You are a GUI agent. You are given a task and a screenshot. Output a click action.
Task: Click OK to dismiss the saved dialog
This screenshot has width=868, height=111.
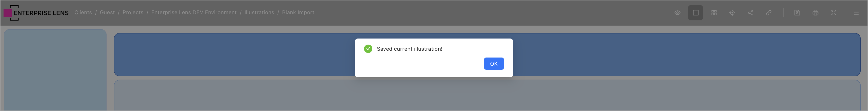(494, 64)
